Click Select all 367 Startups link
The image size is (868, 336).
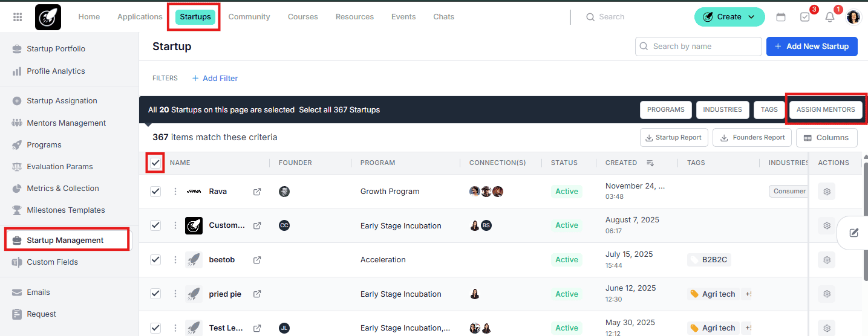pos(339,110)
